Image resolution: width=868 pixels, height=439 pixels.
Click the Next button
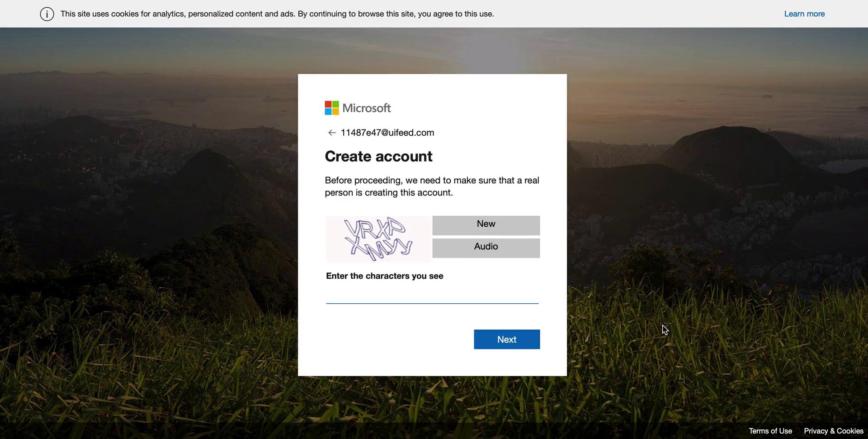pos(507,339)
